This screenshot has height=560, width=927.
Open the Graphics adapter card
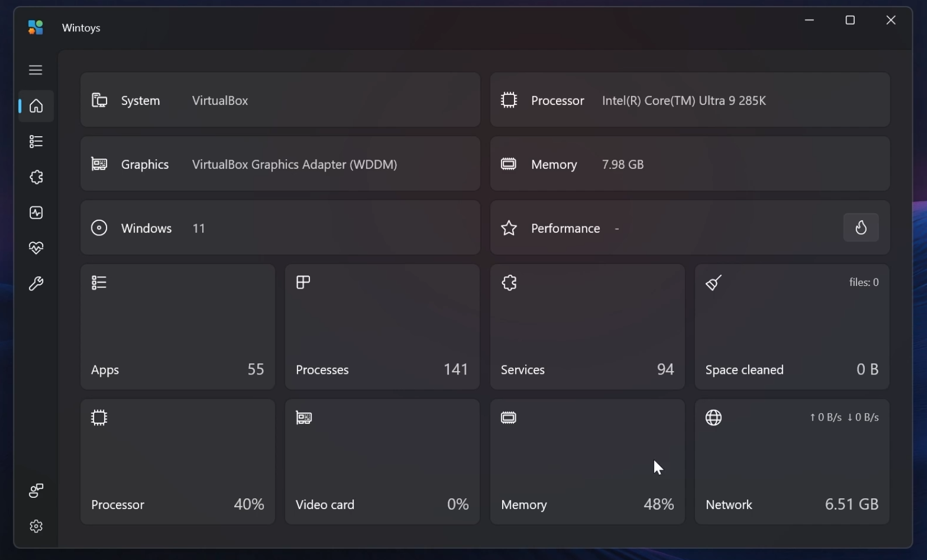(x=280, y=164)
